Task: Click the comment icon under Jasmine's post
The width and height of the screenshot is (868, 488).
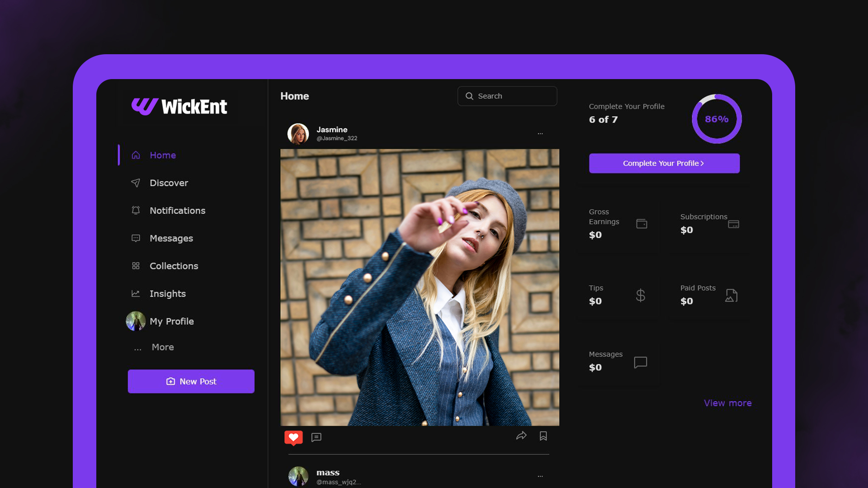Action: pos(316,437)
